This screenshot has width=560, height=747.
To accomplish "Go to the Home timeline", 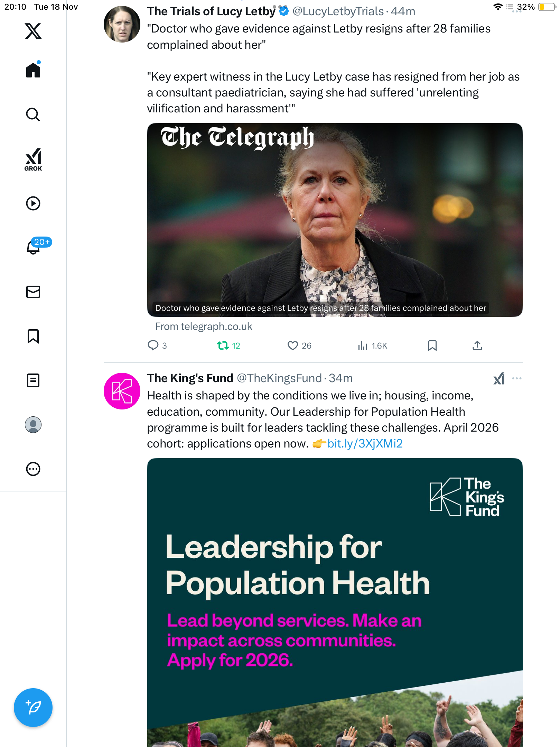I will (33, 70).
